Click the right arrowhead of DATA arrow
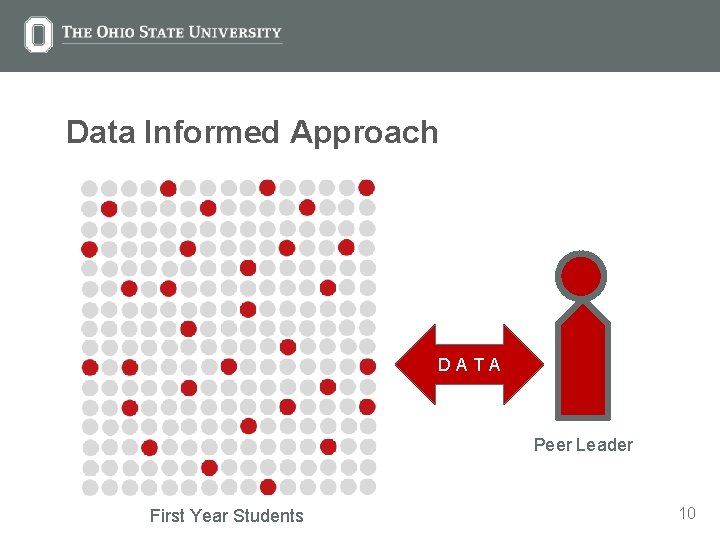Viewport: 720px width, 540px height. [x=523, y=364]
